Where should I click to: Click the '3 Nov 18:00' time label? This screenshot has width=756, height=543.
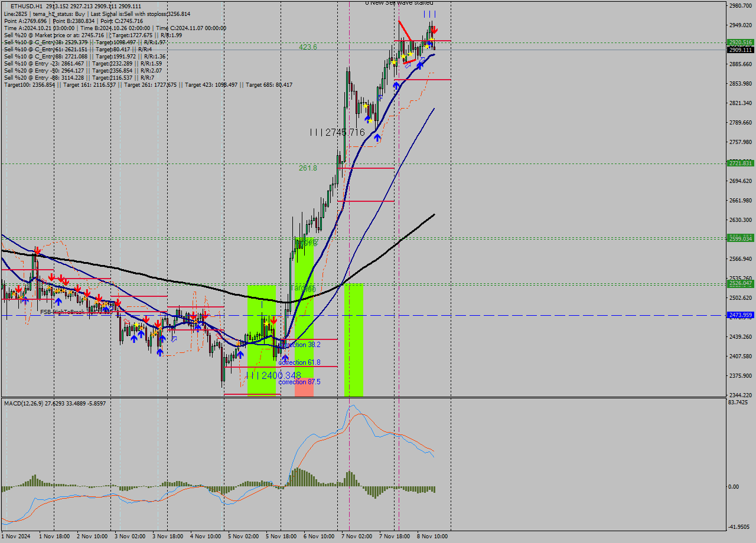(x=167, y=537)
